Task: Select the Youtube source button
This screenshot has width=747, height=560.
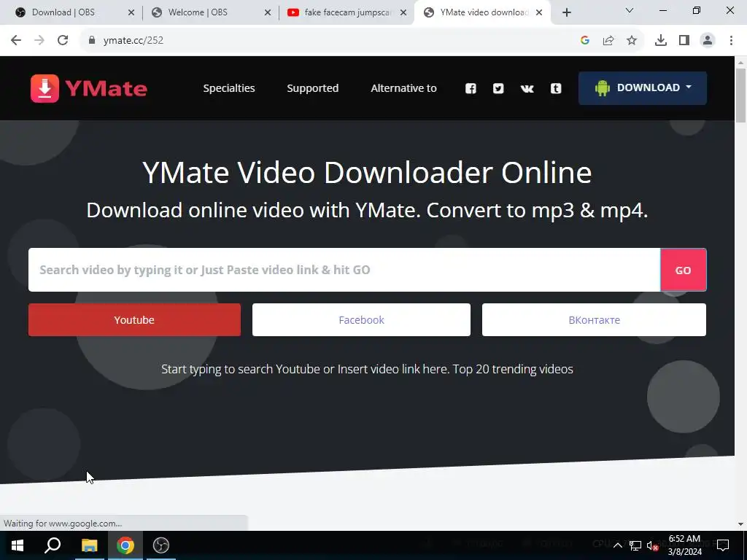Action: 134,320
